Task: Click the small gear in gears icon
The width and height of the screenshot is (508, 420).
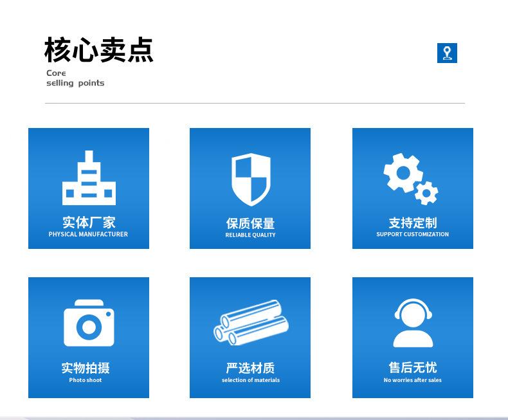Action: tap(426, 192)
